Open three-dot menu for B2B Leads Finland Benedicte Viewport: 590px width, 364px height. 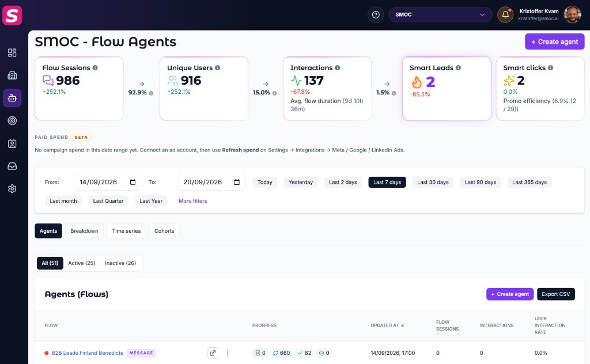tap(228, 352)
